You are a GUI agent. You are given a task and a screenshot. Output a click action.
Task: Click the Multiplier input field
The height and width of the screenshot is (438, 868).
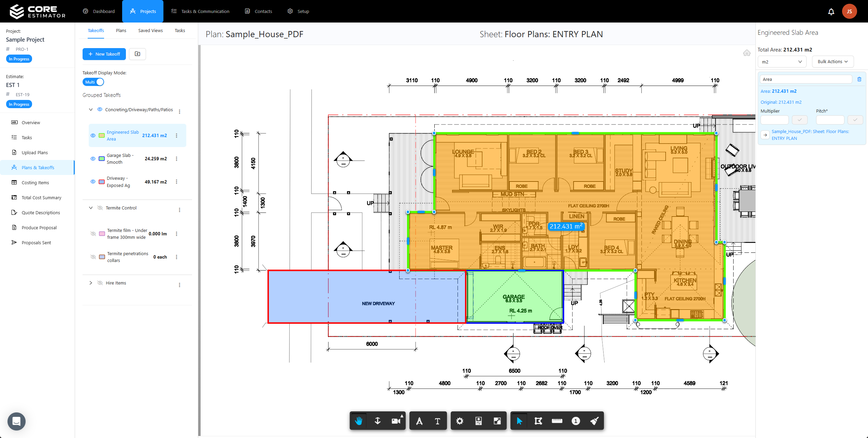pyautogui.click(x=774, y=120)
